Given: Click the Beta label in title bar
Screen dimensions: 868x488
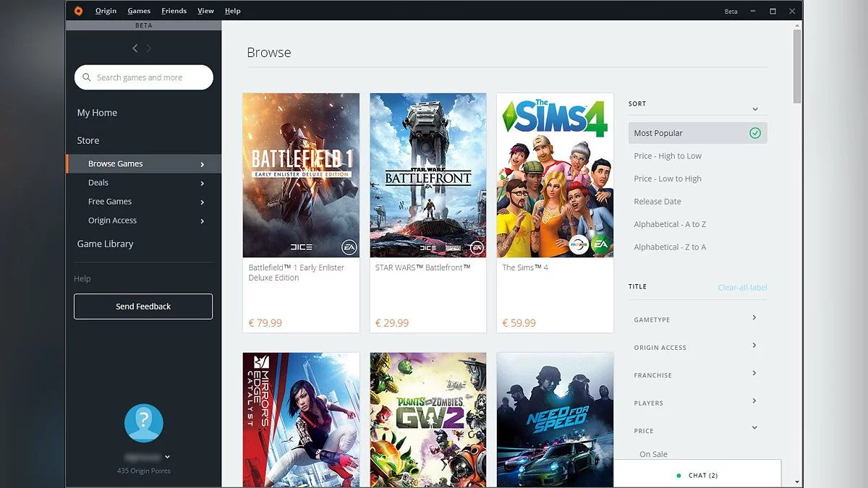Looking at the screenshot, I should coord(731,12).
